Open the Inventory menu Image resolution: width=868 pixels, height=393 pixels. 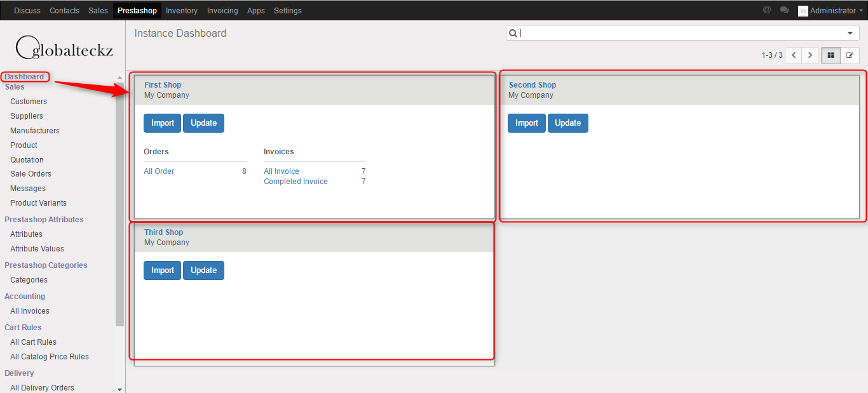pos(182,11)
